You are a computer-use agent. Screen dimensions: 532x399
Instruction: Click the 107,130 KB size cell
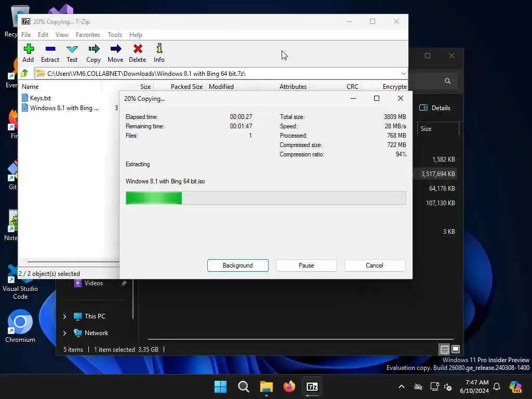click(x=441, y=203)
